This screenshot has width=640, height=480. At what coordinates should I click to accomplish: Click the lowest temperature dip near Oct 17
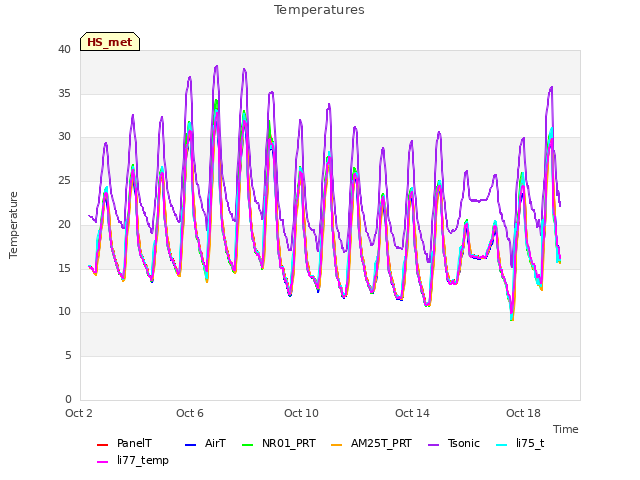pyautogui.click(x=512, y=319)
